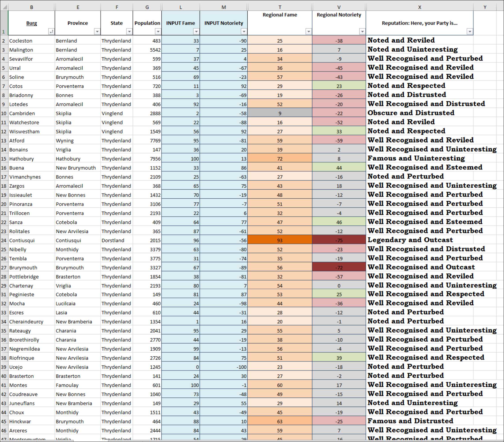Click 'Famous and Distrusted' reputation cell
504x442 pixels.
point(420,421)
